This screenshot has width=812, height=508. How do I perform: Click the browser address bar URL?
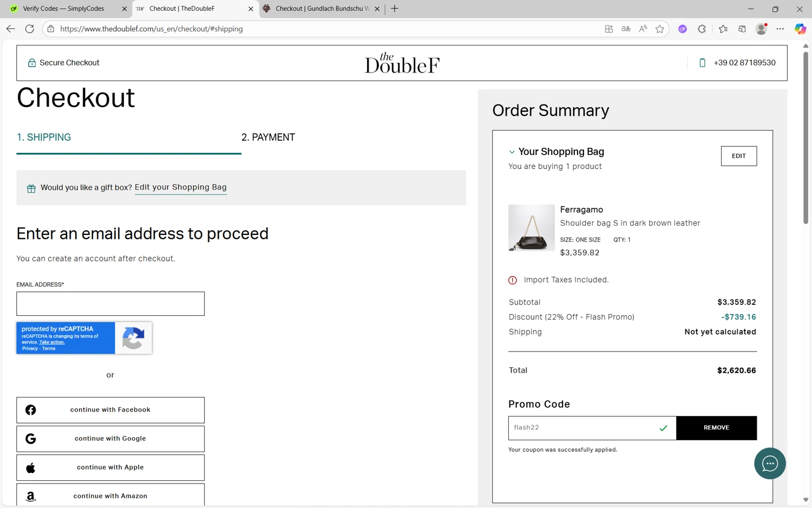pyautogui.click(x=152, y=29)
